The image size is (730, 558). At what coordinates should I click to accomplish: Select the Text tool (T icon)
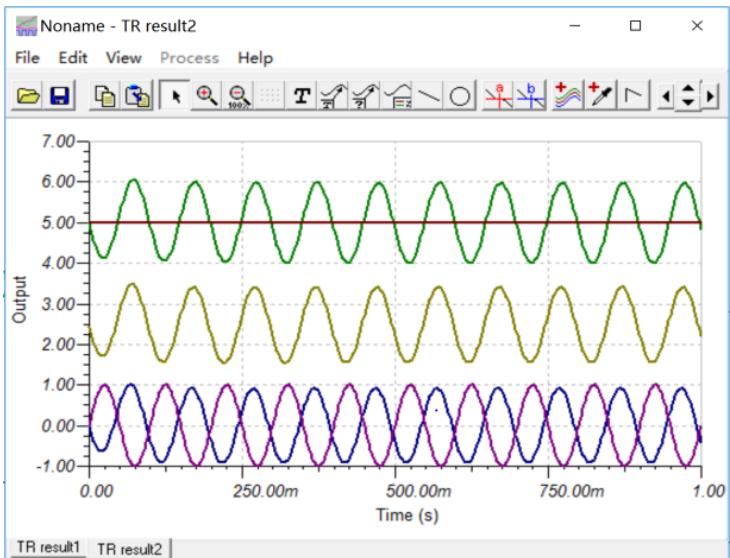pyautogui.click(x=301, y=96)
